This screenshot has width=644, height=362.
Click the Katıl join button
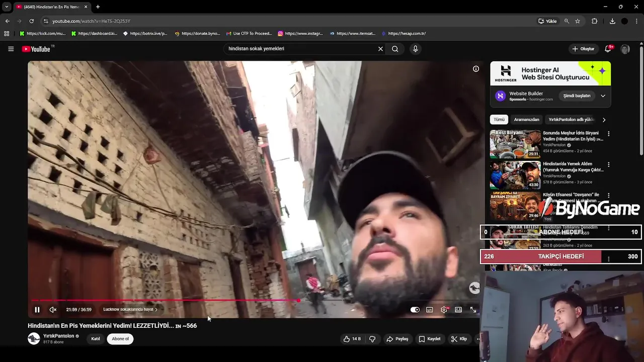point(96,339)
